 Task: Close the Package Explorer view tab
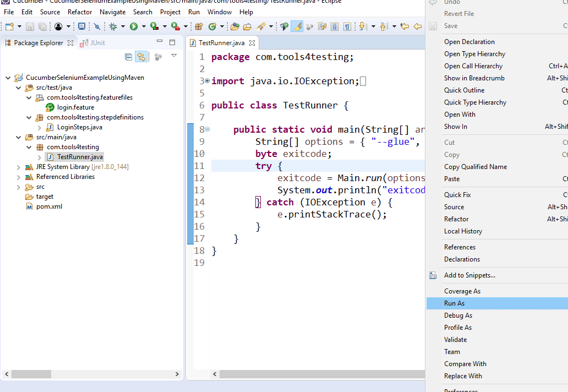(70, 43)
